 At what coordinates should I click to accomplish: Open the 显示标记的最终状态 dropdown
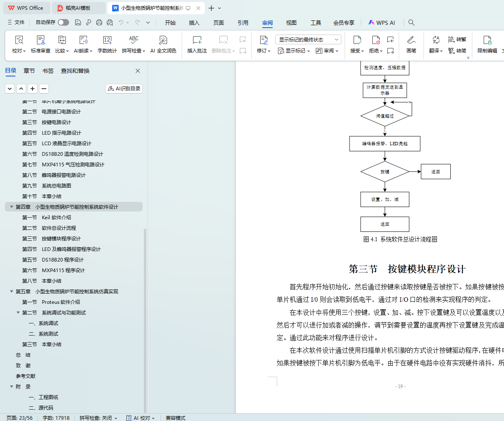point(308,39)
